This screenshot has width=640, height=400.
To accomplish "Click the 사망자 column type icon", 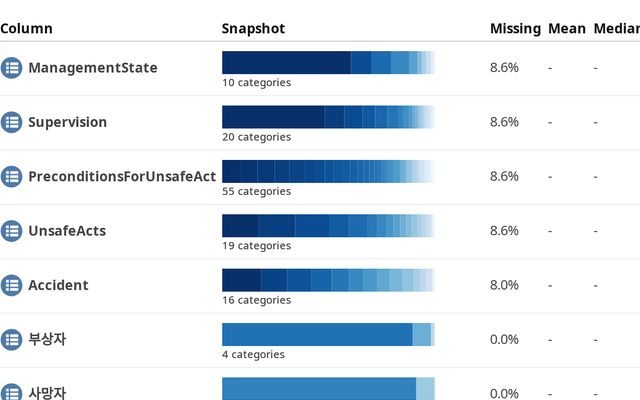I will coord(11,392).
